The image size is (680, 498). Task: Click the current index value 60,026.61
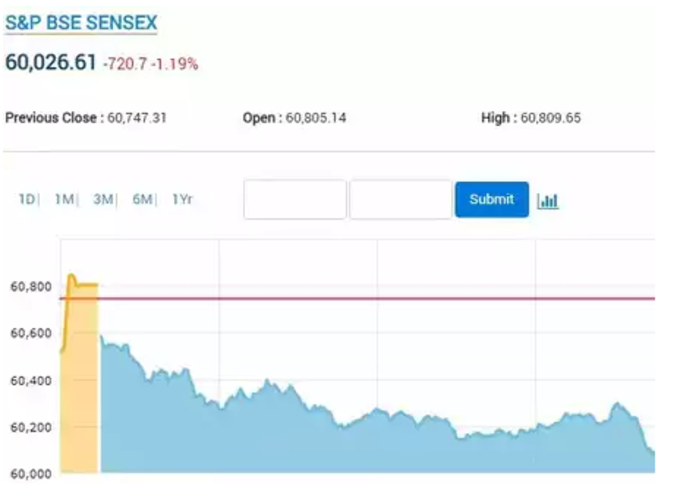pyautogui.click(x=51, y=62)
